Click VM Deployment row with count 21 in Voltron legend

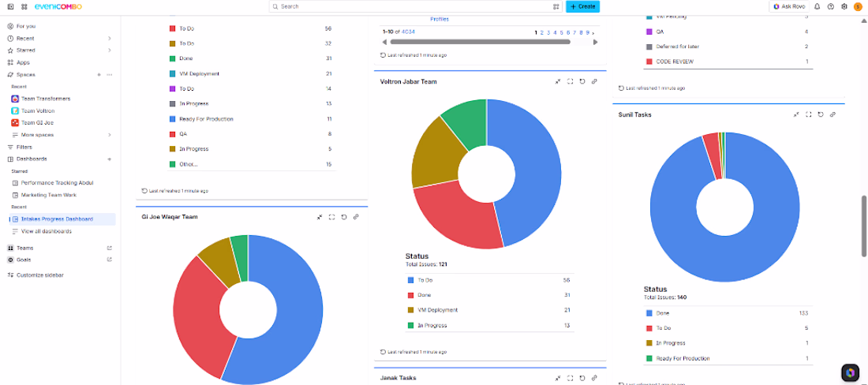click(x=489, y=310)
